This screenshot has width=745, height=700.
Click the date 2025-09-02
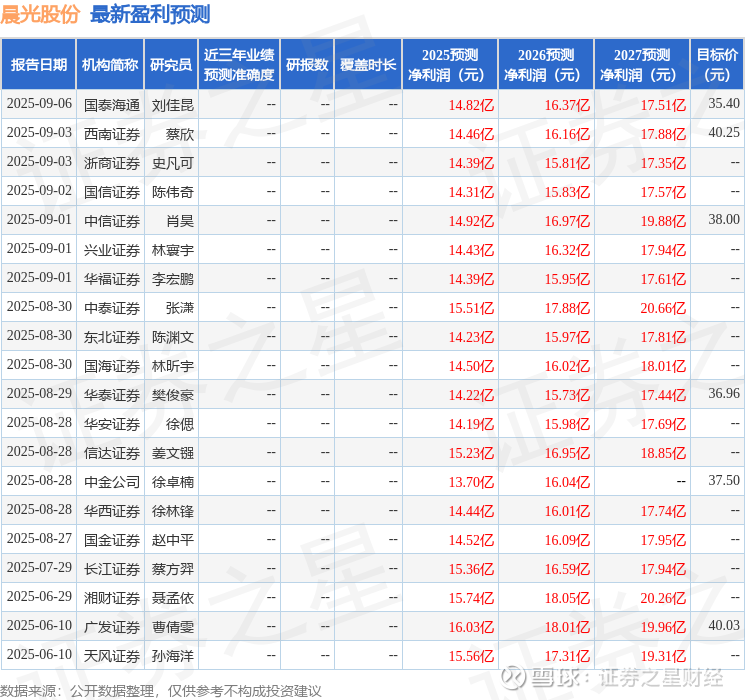point(39,190)
